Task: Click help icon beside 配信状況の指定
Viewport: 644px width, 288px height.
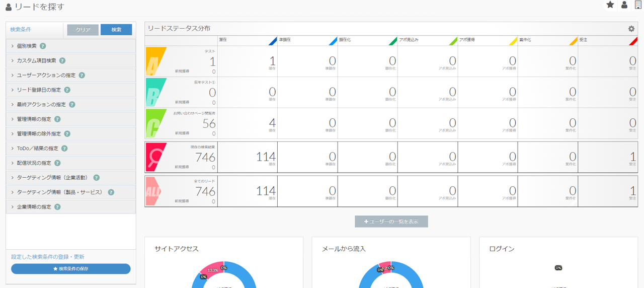Action: [x=57, y=163]
